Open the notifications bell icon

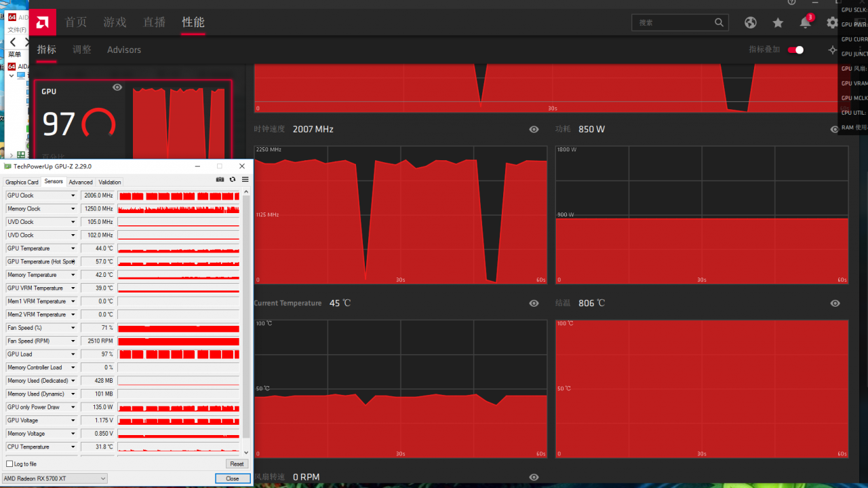click(x=805, y=22)
